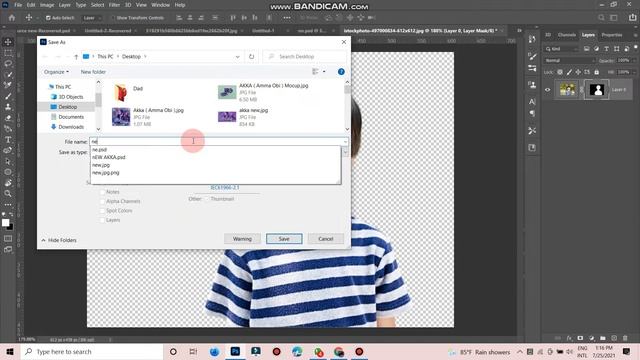The height and width of the screenshot is (360, 640).
Task: Open the Character panel icon
Action: click(x=532, y=102)
